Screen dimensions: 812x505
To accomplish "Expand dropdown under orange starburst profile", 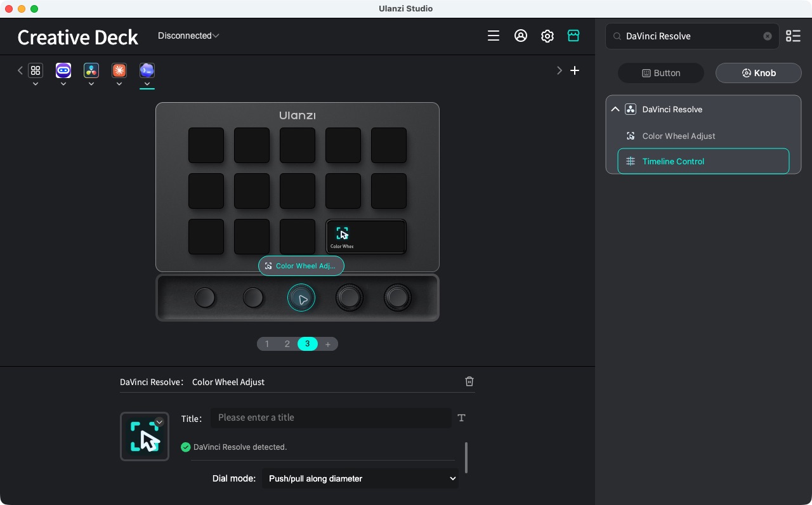I will (x=119, y=84).
